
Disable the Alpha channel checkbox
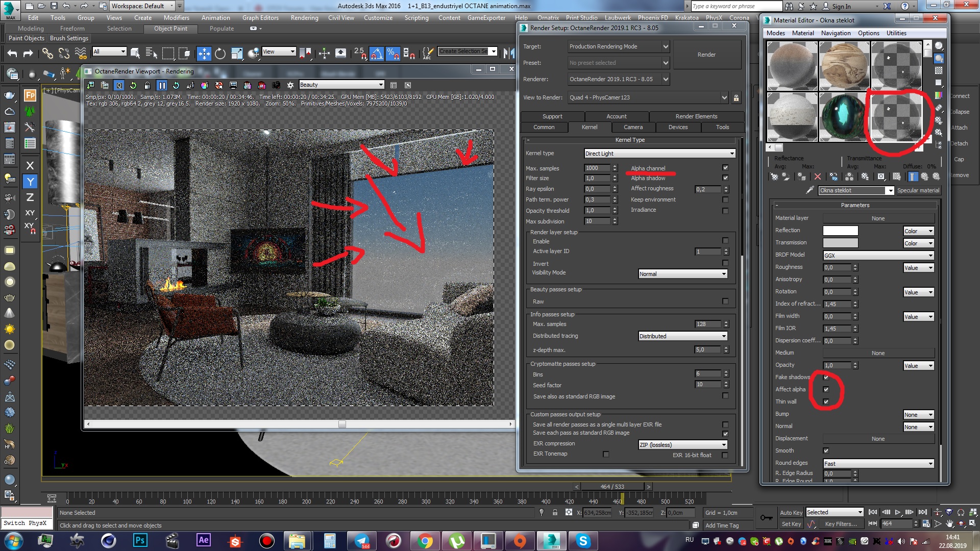point(725,168)
